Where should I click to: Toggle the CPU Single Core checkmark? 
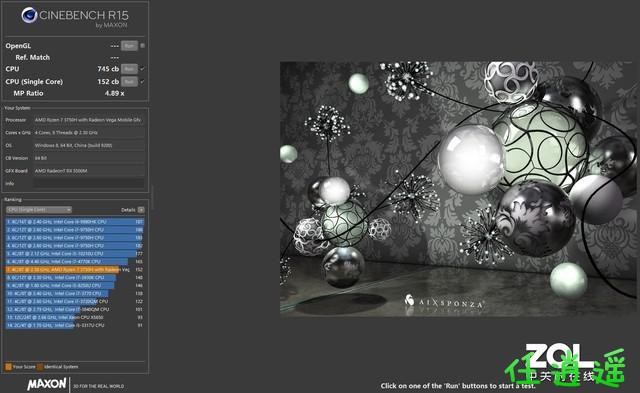click(142, 82)
